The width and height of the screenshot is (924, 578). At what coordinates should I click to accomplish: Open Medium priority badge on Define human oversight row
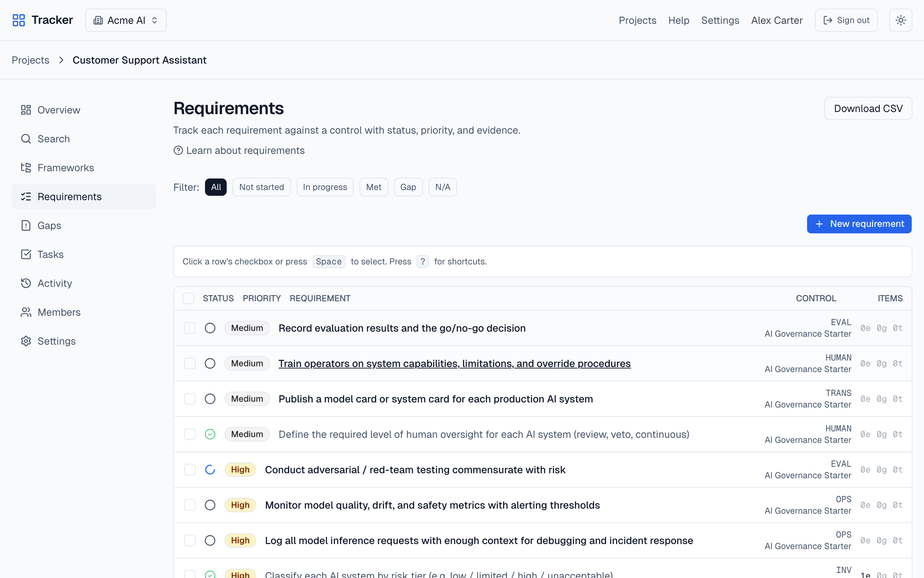[247, 434]
